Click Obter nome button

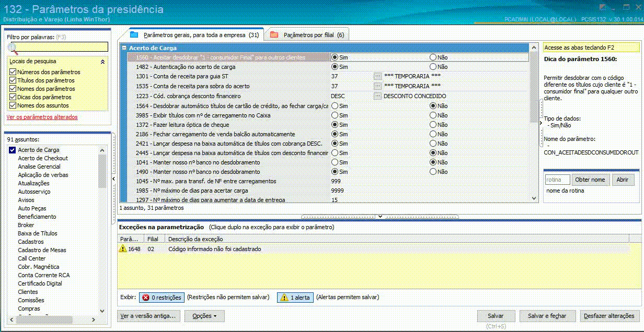pos(590,180)
